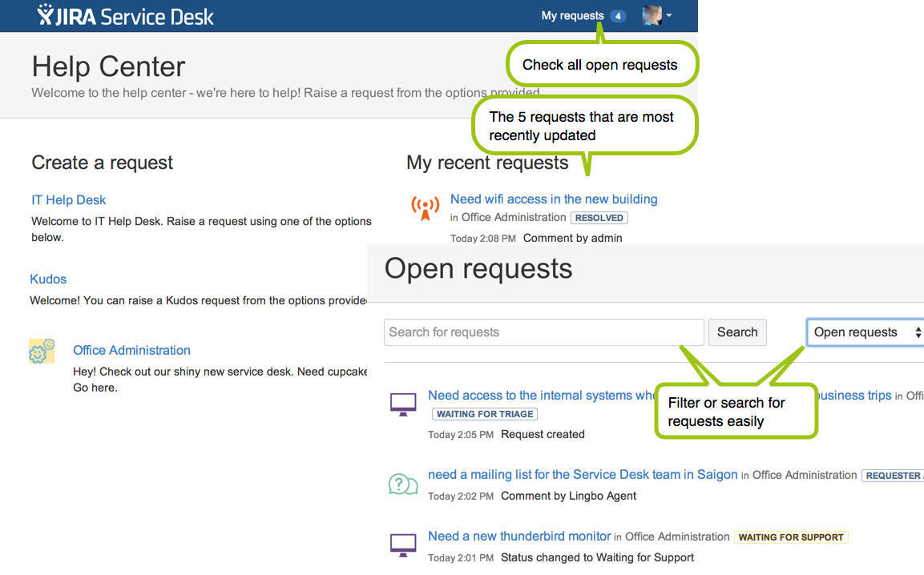Click the 'Create a request' heading
The height and width of the screenshot is (575, 924).
tap(102, 163)
